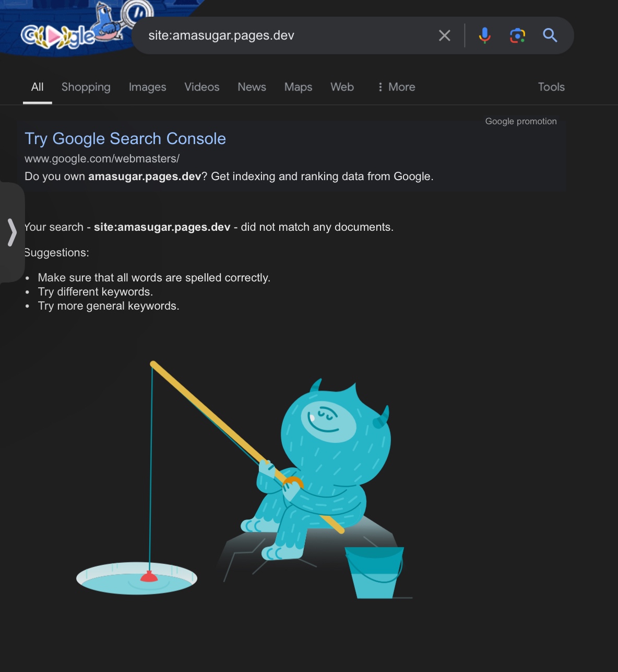Switch to the Images tab
Viewport: 618px width, 672px height.
pos(148,87)
